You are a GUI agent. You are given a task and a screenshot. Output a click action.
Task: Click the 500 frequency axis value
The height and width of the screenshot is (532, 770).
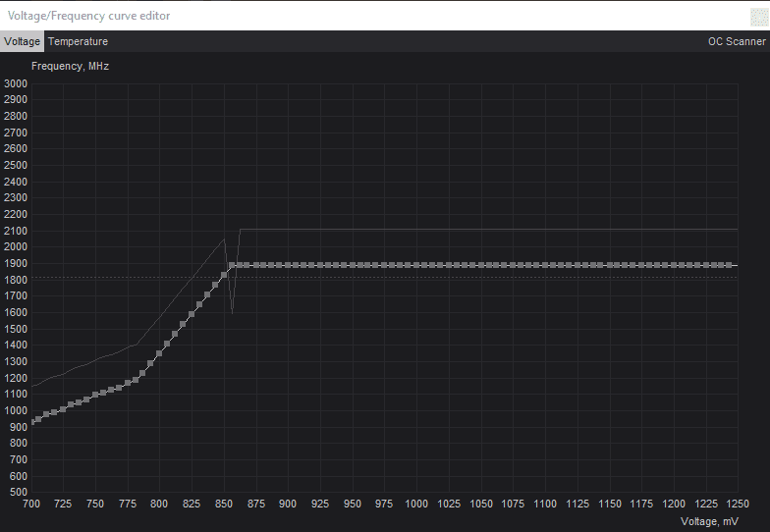click(x=18, y=493)
